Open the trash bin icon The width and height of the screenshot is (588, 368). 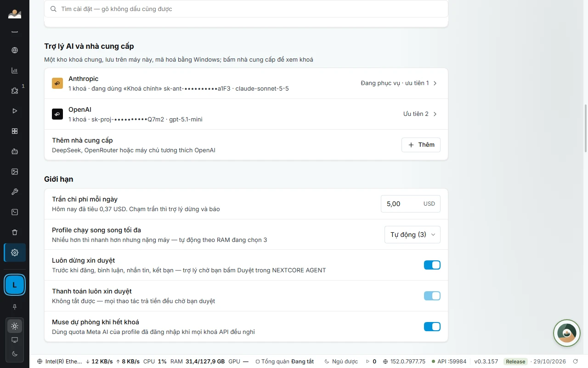[x=15, y=232]
